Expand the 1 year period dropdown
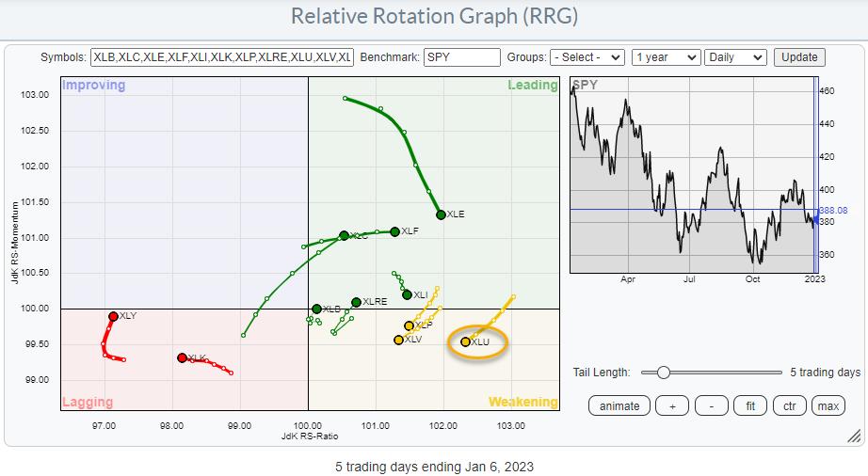This screenshot has width=868, height=476. point(666,57)
